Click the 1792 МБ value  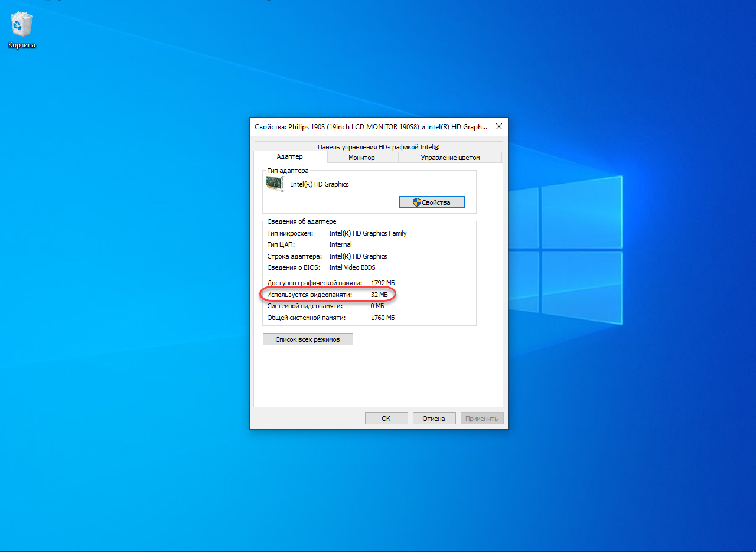tap(383, 283)
